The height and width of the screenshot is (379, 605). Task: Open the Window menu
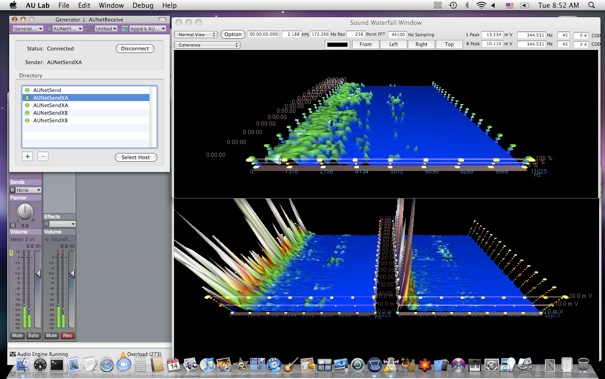[x=111, y=5]
